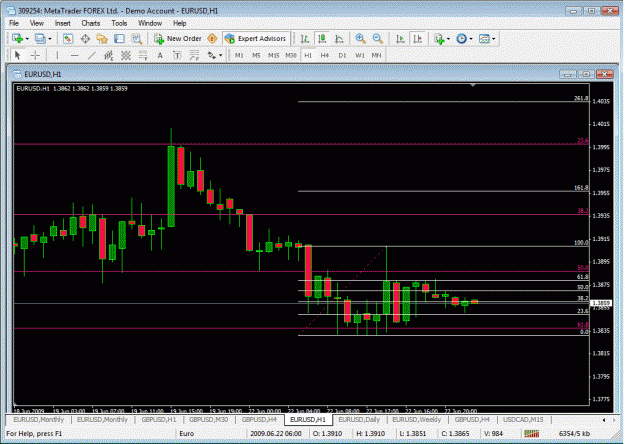Expand the Periods dropdown arrow
Viewport: 625px width, 444px height.
(x=471, y=39)
